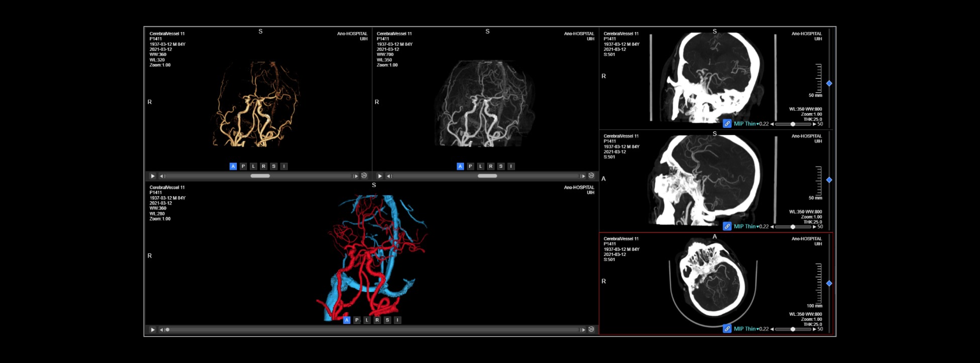Image resolution: width=980 pixels, height=363 pixels.
Task: Select Superior (S) view in grayscale MIP panel
Action: pos(501,166)
